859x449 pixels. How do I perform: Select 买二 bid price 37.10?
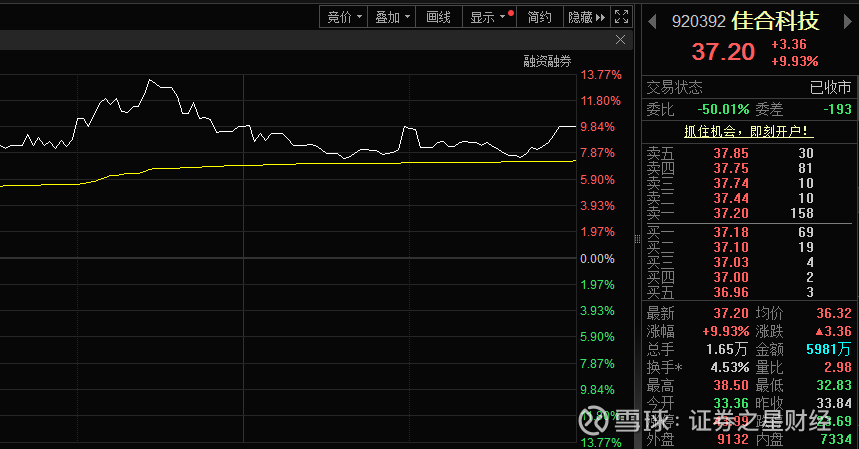[x=731, y=247]
